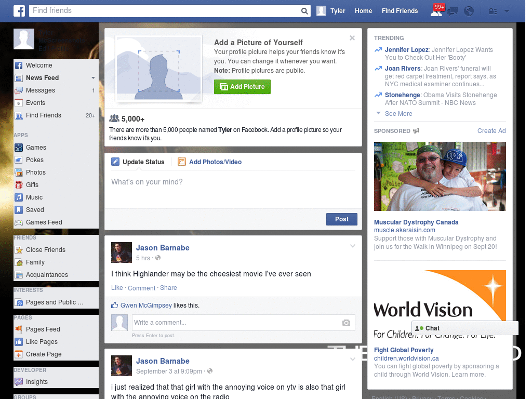
Task: Click the search magnifier icon
Action: click(304, 11)
